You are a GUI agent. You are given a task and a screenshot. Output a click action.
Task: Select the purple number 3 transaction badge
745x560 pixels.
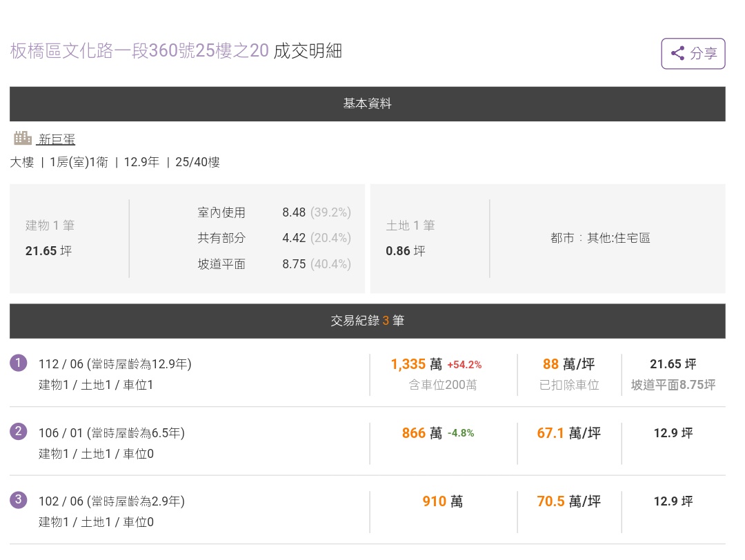[19, 500]
